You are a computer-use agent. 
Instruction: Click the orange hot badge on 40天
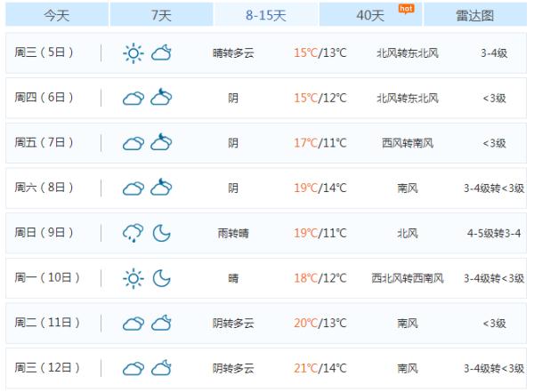click(x=407, y=9)
